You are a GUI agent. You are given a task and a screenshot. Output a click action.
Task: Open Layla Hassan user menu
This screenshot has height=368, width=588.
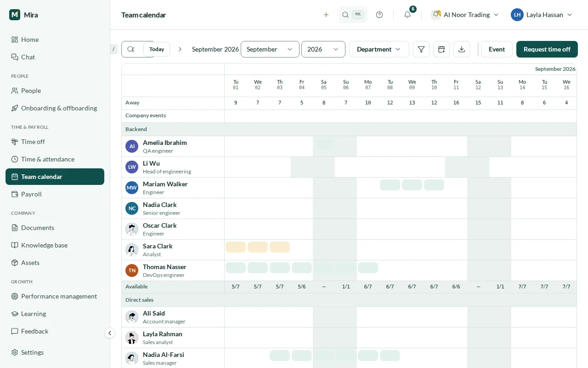pyautogui.click(x=542, y=15)
